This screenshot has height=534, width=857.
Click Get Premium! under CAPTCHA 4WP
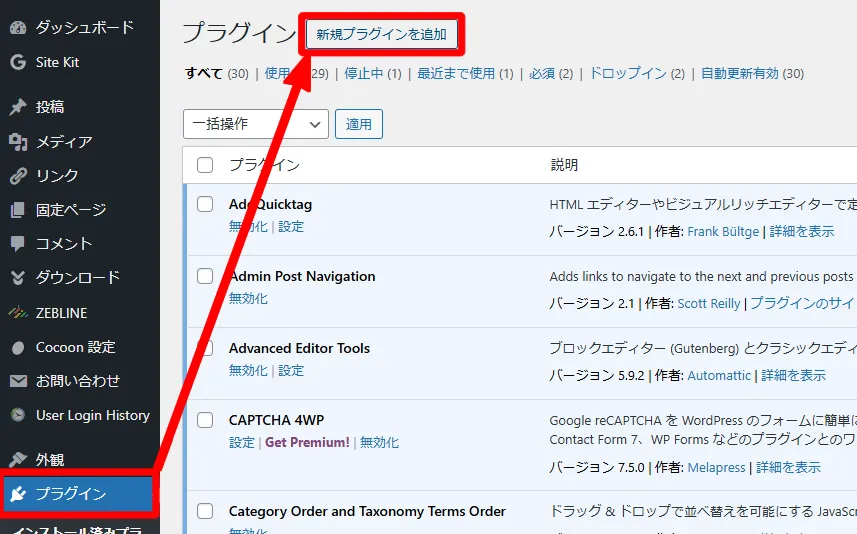pos(307,443)
